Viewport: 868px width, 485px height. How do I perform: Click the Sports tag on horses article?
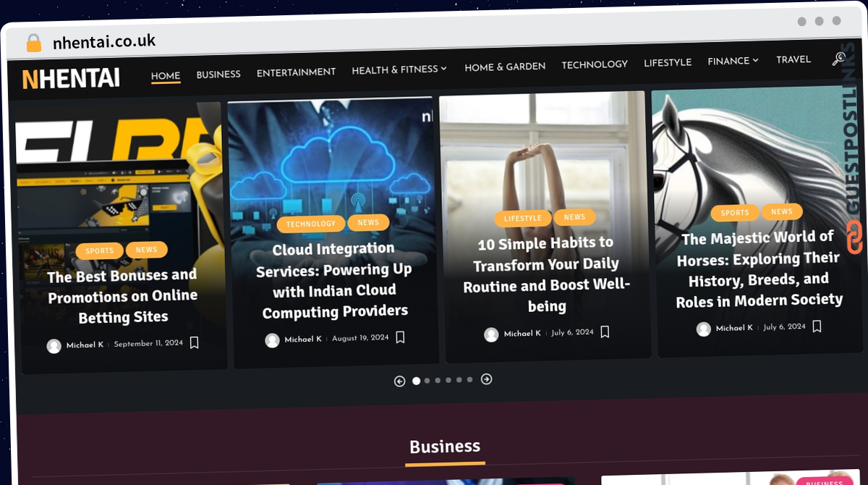click(x=735, y=213)
